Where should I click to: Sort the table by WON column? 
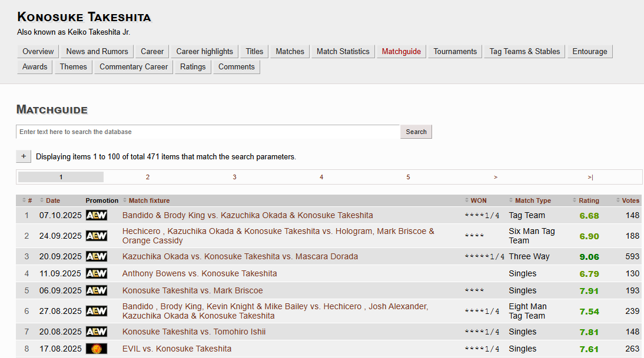tap(478, 200)
